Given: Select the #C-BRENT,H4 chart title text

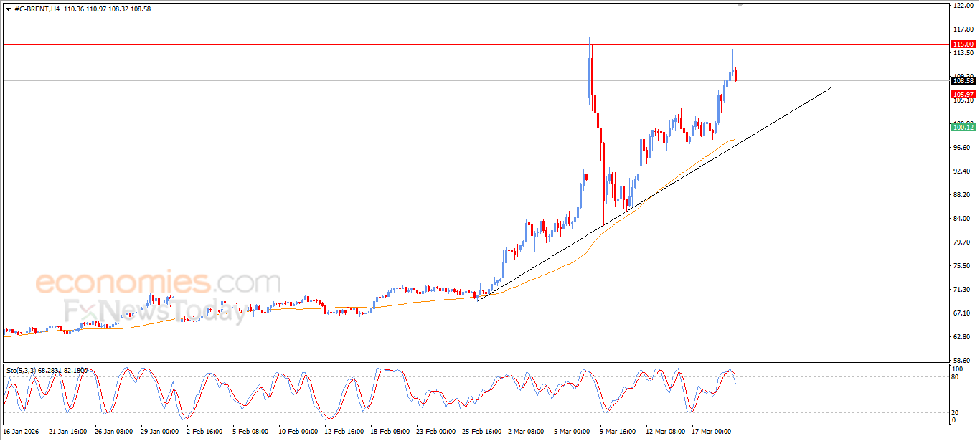Looking at the screenshot, I should [37, 9].
